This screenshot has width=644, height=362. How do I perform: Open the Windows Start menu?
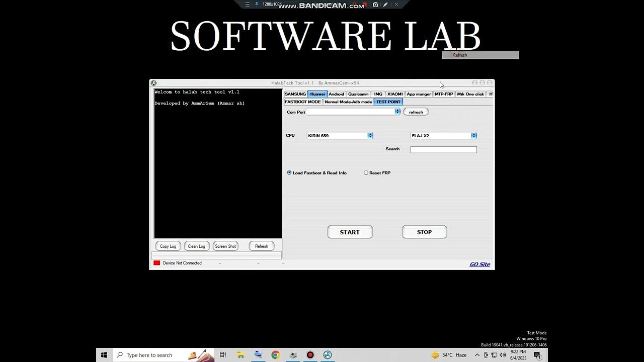tap(104, 355)
